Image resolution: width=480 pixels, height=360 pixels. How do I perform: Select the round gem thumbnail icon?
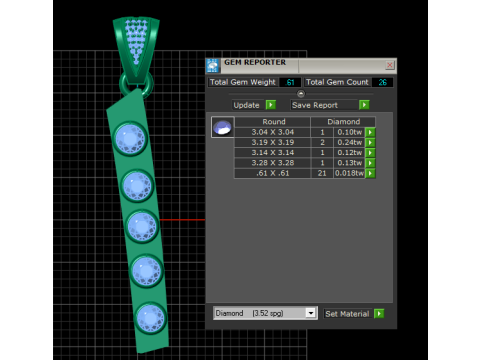click(222, 127)
